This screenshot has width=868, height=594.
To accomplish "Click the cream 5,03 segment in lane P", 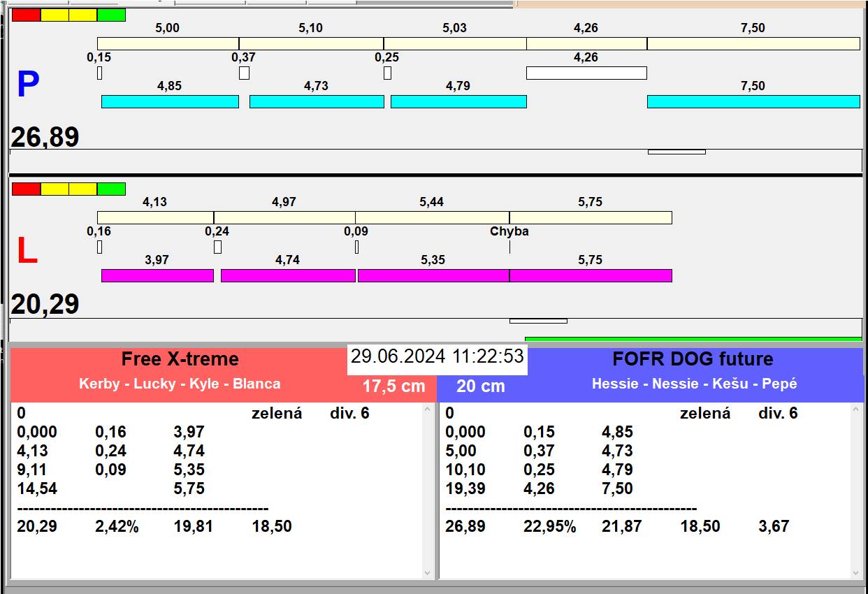I will (455, 43).
